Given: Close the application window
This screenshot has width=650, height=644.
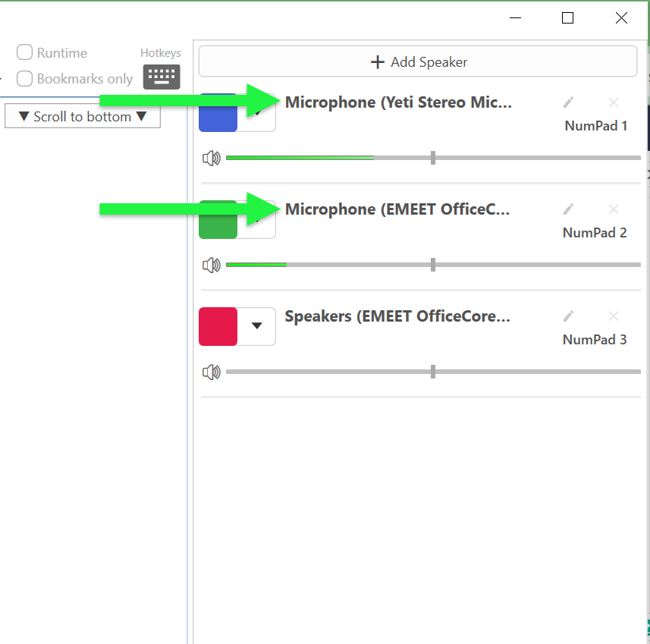Looking at the screenshot, I should (621, 18).
